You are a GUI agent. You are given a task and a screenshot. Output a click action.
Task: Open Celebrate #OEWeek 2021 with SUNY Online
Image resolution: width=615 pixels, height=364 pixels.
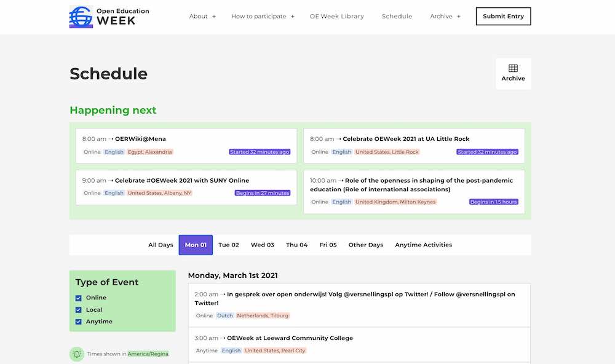point(181,180)
